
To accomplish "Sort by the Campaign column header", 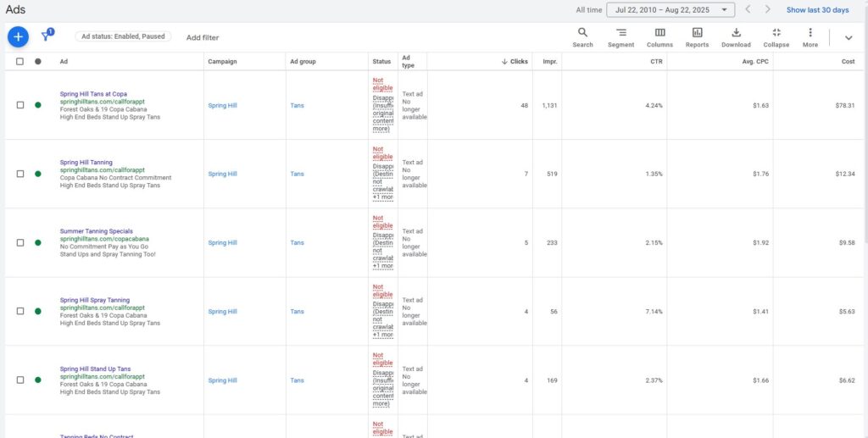I will pyautogui.click(x=222, y=61).
